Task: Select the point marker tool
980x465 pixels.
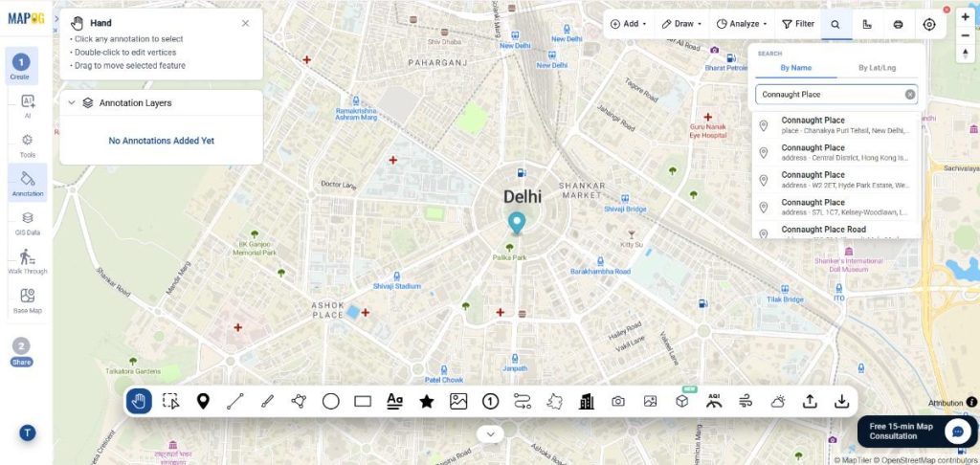Action: pos(203,401)
